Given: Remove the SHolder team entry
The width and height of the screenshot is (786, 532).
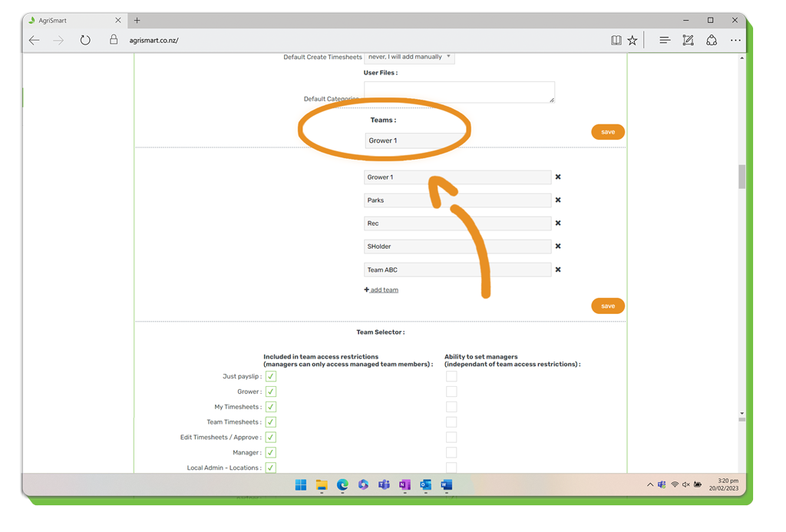Looking at the screenshot, I should [558, 246].
